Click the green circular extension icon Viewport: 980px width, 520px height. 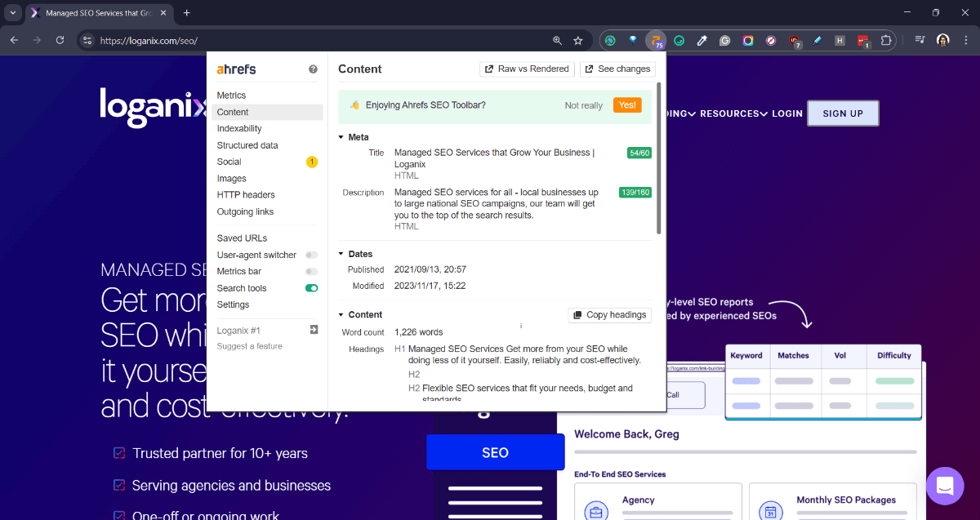coord(609,40)
